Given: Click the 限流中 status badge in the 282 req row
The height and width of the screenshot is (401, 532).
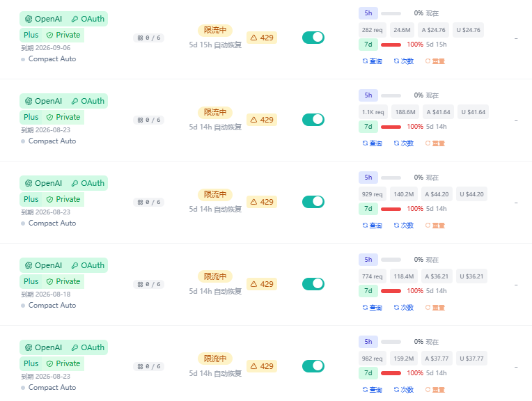Looking at the screenshot, I should [215, 30].
